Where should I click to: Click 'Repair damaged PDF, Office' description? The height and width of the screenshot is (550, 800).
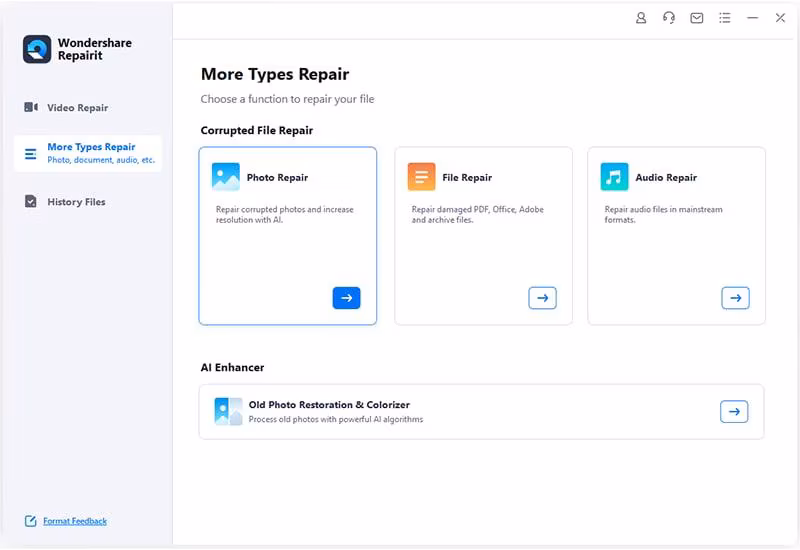[x=478, y=214]
